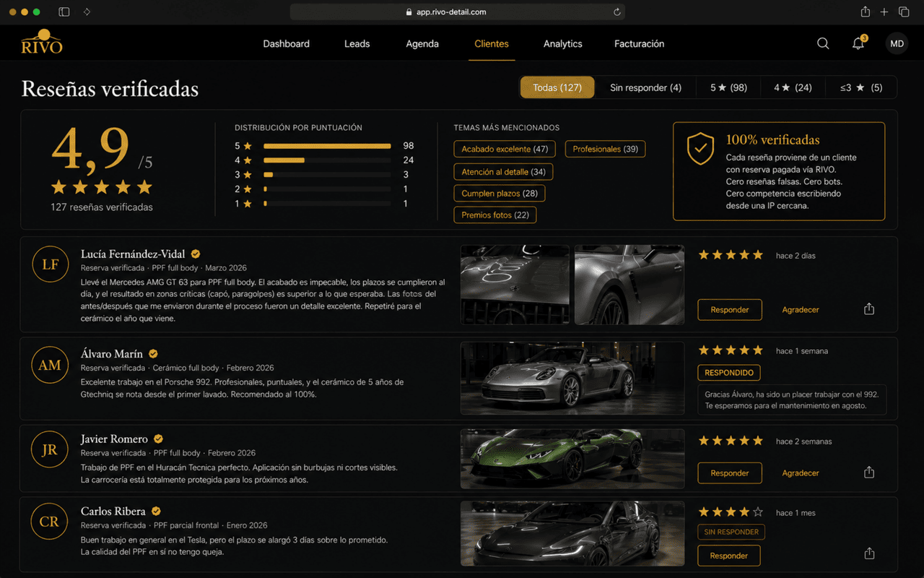Image resolution: width=924 pixels, height=578 pixels.
Task: Click the shield icon in 100% verificadas
Action: 700,149
